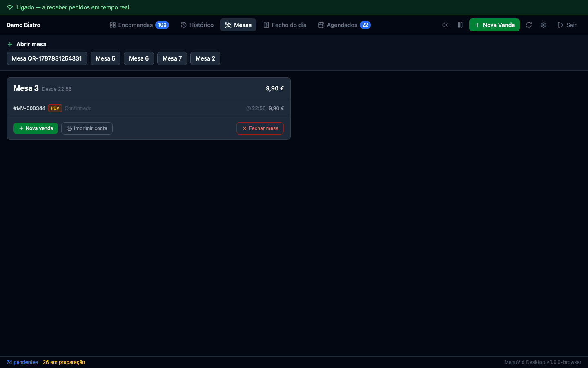
Task: Click the 22:56 order time
Action: [x=256, y=108]
